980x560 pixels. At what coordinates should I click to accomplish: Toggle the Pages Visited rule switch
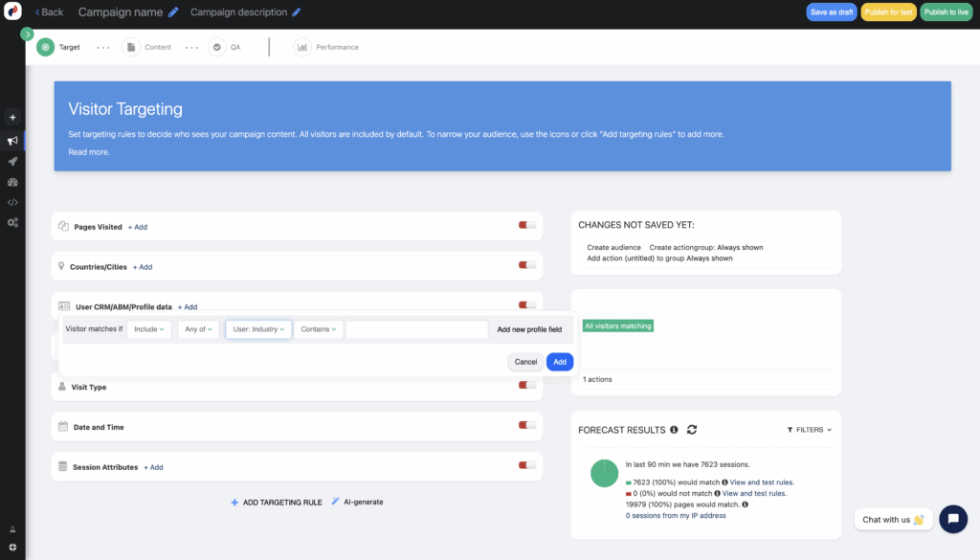click(x=526, y=226)
